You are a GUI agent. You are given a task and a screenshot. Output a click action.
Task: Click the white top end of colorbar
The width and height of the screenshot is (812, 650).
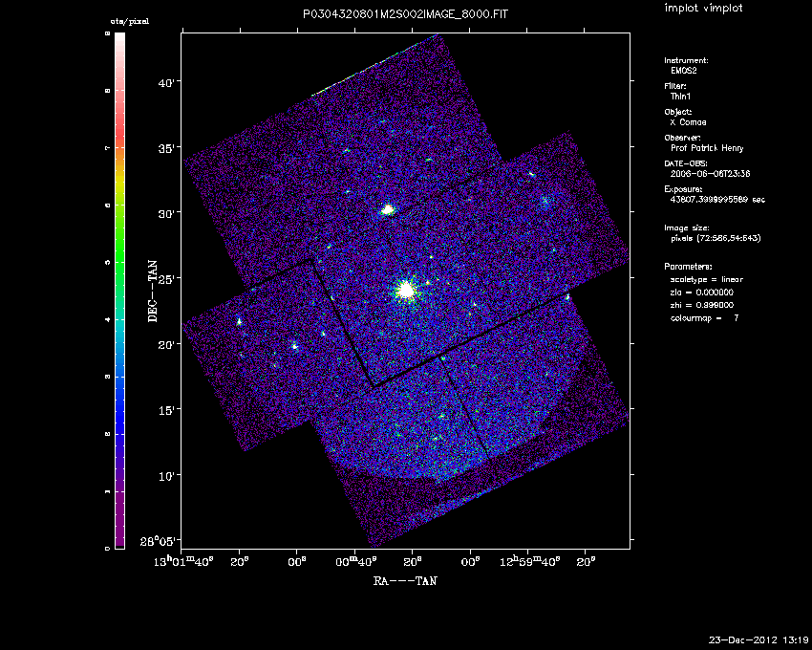point(119,39)
